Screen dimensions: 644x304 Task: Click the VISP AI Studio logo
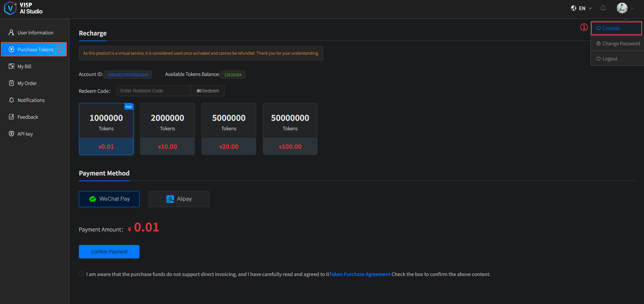click(x=23, y=8)
